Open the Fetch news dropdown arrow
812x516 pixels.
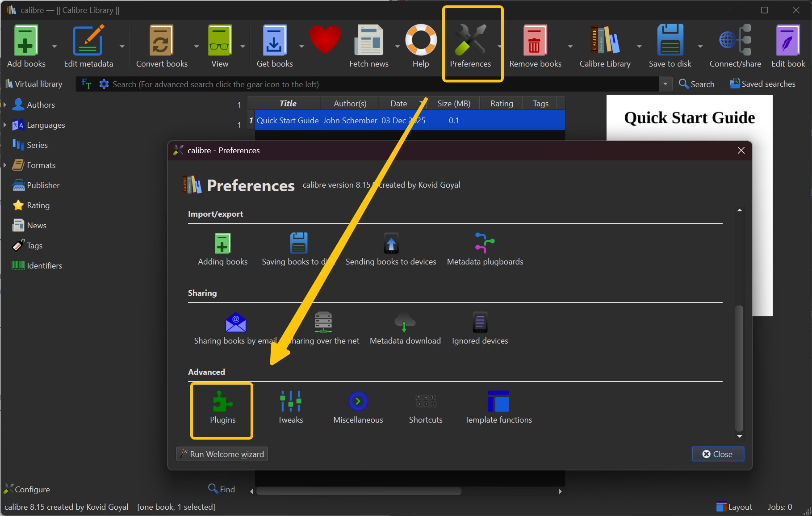tap(397, 46)
